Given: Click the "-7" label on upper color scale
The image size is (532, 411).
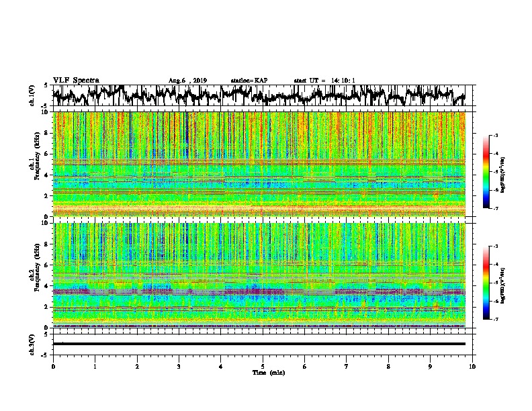Looking at the screenshot, I should point(495,208).
